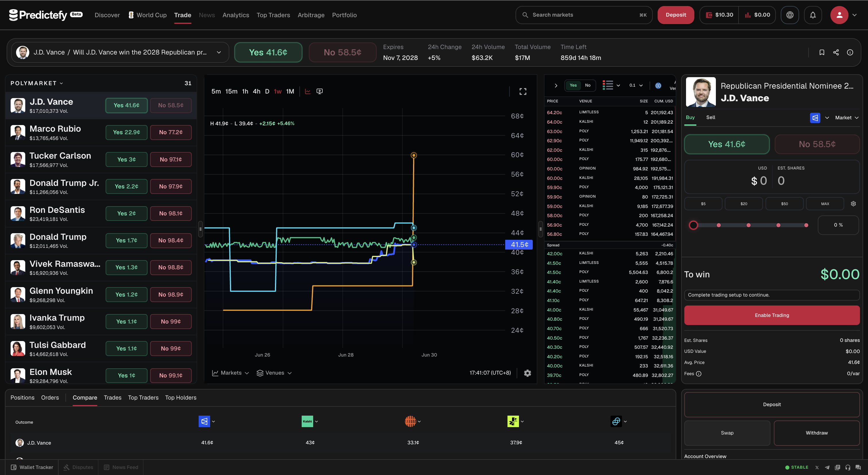The height and width of the screenshot is (475, 868).
Task: Open Telegram link icon
Action: 827,467
